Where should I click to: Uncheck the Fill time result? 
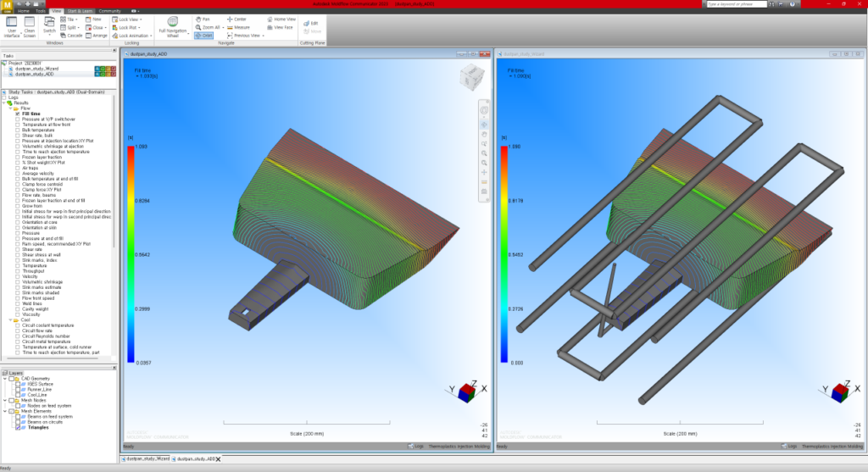pyautogui.click(x=18, y=114)
